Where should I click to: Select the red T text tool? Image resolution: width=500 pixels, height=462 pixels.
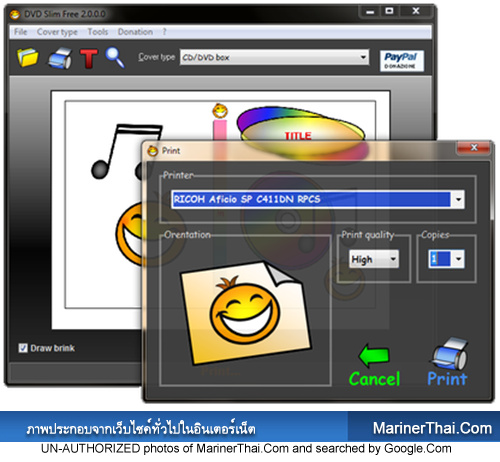point(89,58)
